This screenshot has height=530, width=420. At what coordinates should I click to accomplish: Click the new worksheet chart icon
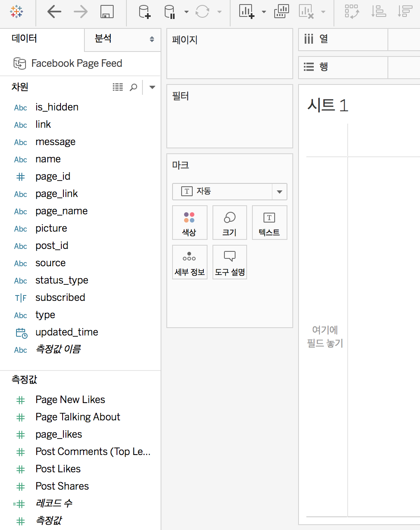tap(247, 12)
